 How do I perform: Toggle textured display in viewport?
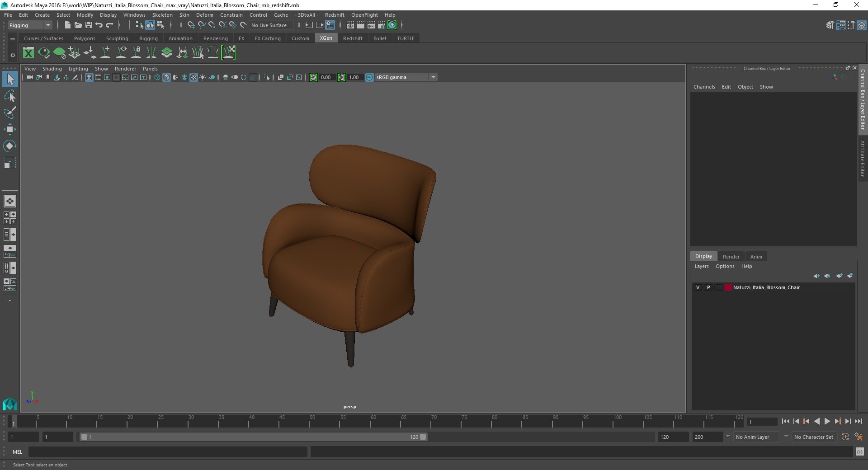pyautogui.click(x=193, y=77)
